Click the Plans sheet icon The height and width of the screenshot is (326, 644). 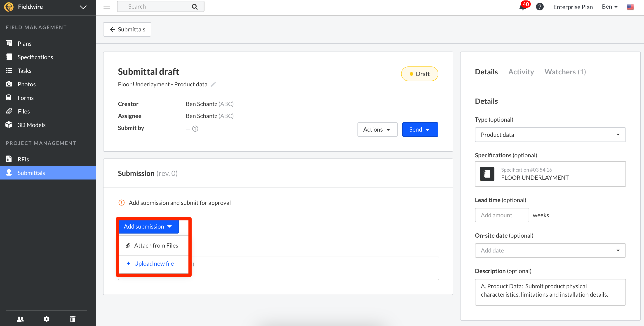9,43
